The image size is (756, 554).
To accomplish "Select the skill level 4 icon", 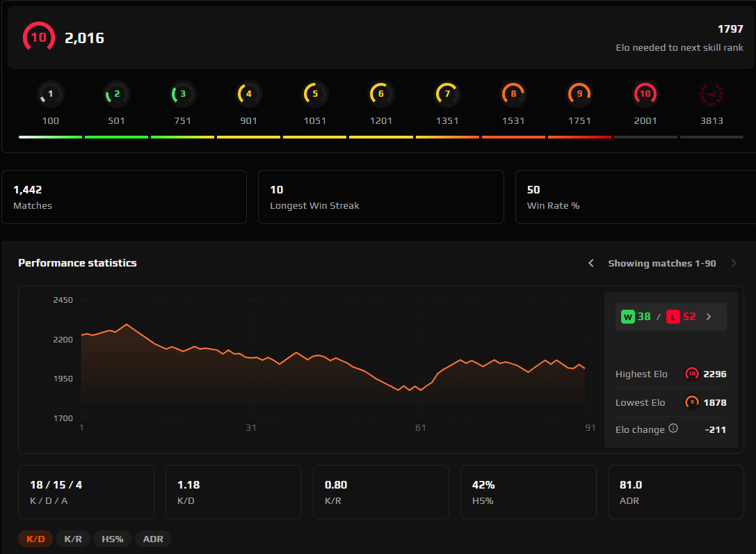I will tap(249, 94).
